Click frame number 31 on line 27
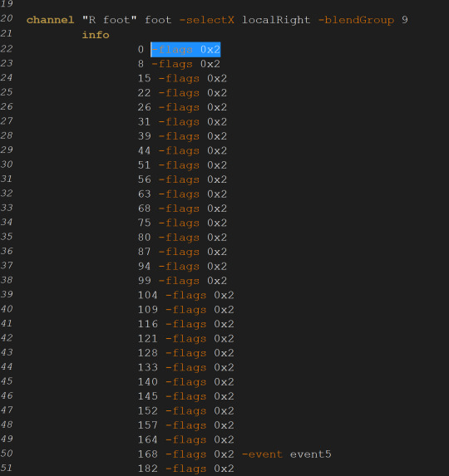Screen dimensions: 449x476 click(145, 122)
